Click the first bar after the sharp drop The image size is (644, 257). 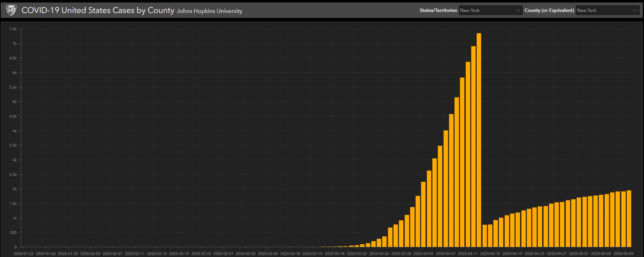[485, 236]
